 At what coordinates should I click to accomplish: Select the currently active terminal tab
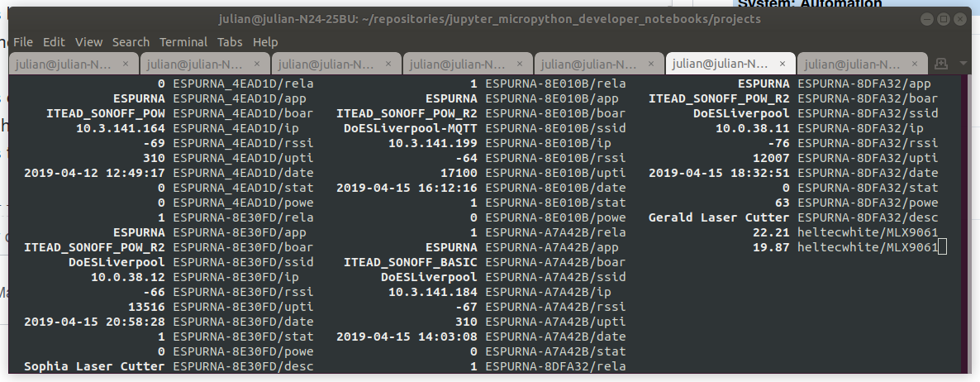(730, 64)
